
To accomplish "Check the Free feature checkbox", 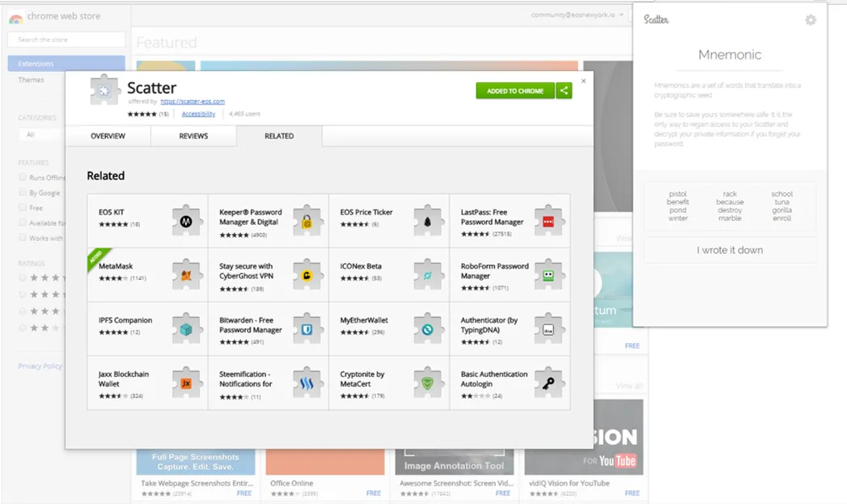I will pos(22,207).
